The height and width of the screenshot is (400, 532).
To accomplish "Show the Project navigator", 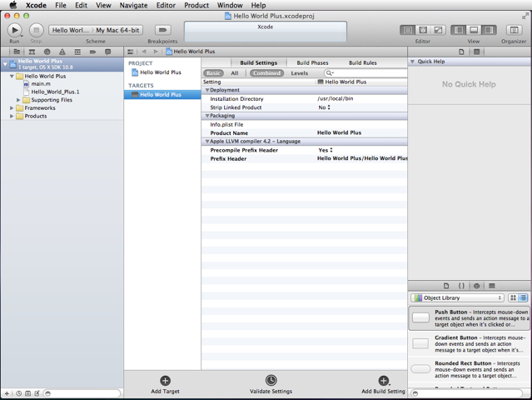I will [x=17, y=52].
